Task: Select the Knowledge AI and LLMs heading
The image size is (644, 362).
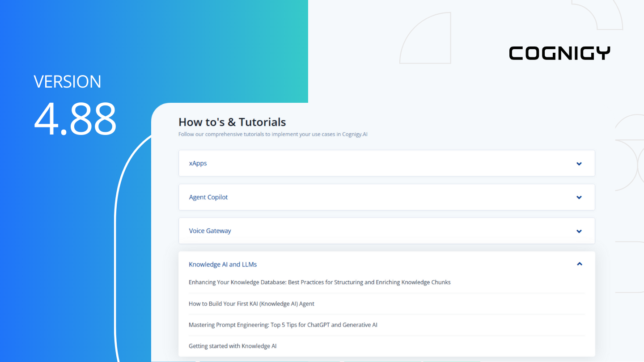Action: coord(223,264)
